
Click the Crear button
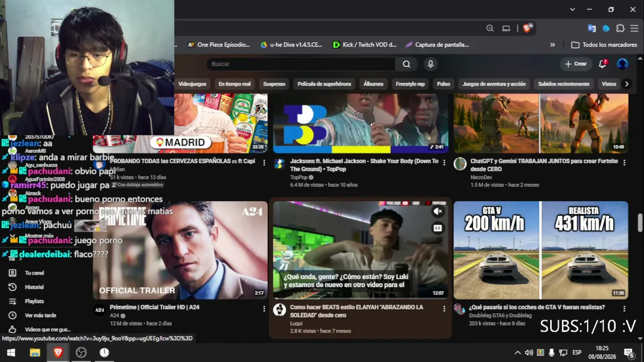click(576, 64)
